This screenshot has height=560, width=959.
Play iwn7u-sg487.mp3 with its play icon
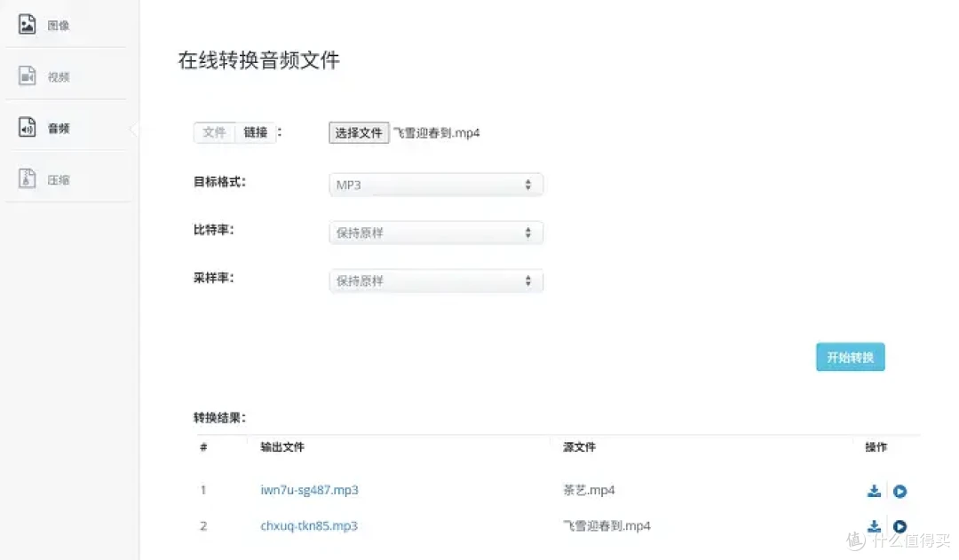click(x=900, y=491)
